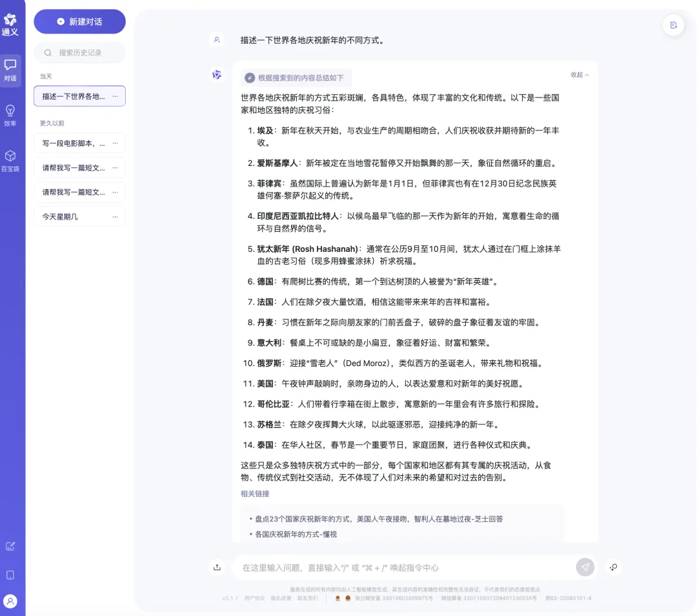Open the 网信算备 filing number link
Viewport: 697px width, 616px height.
489,598
